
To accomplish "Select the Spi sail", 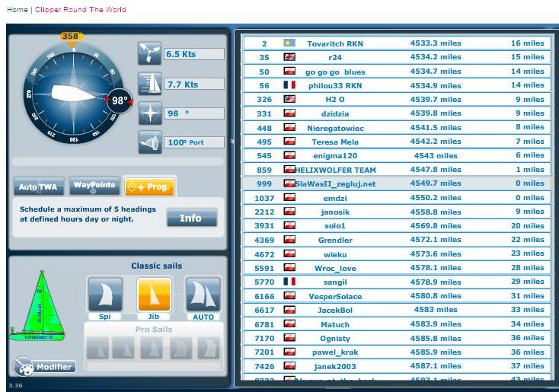I will coord(105,296).
